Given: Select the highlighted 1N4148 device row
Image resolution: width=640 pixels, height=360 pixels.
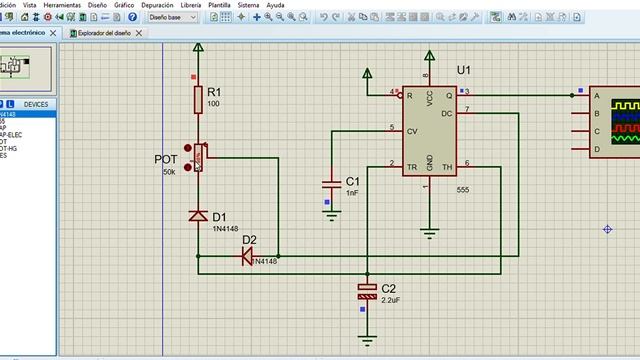Looking at the screenshot, I should click(27, 114).
